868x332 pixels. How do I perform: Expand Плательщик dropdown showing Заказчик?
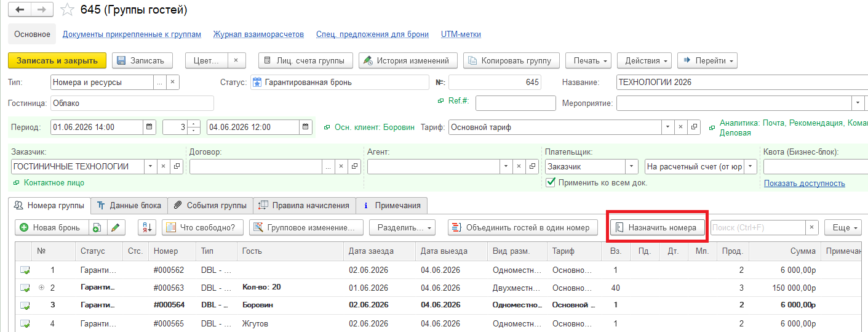click(632, 166)
